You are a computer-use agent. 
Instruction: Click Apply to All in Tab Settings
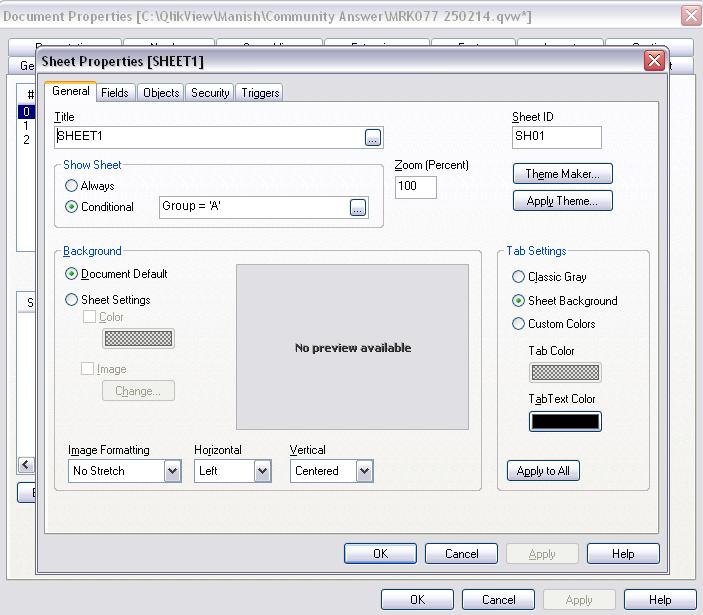tap(543, 471)
